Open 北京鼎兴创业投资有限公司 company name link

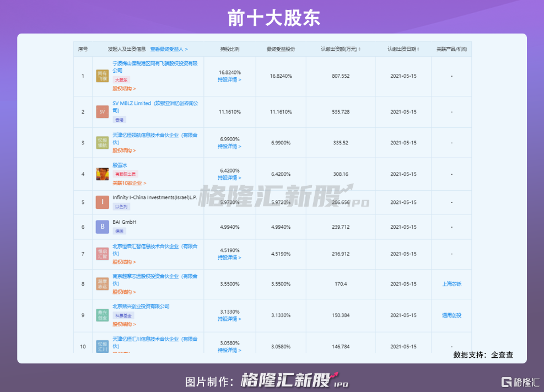141,306
